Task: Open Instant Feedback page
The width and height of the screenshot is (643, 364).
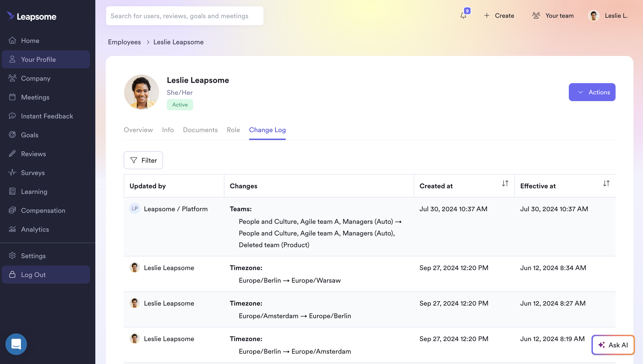Action: (x=46, y=116)
